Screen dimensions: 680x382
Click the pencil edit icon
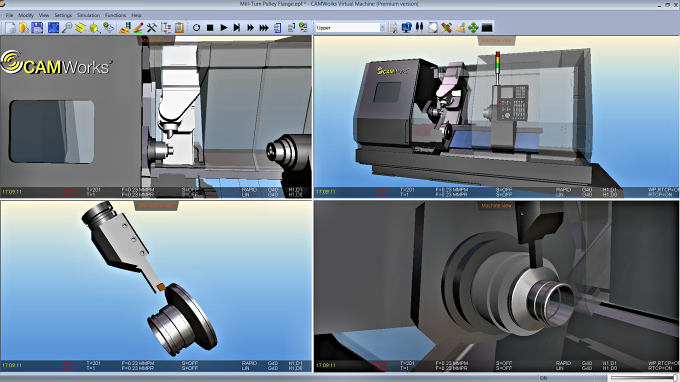pyautogui.click(x=138, y=28)
